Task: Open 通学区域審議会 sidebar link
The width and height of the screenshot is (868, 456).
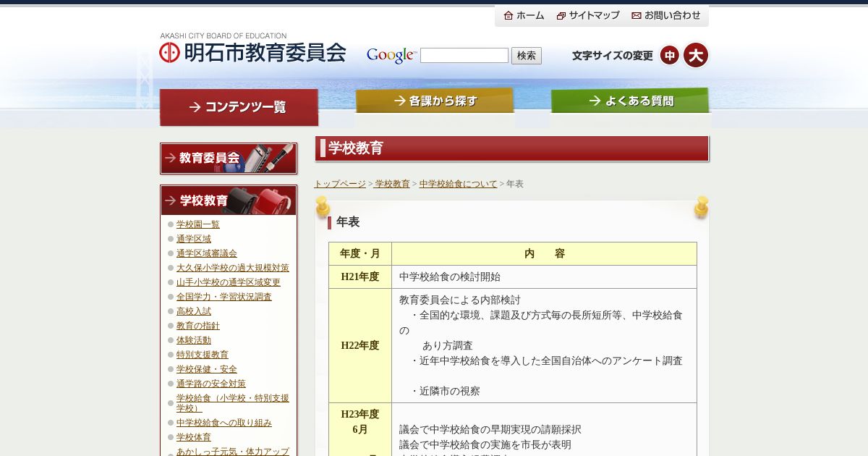Action: pos(207,253)
